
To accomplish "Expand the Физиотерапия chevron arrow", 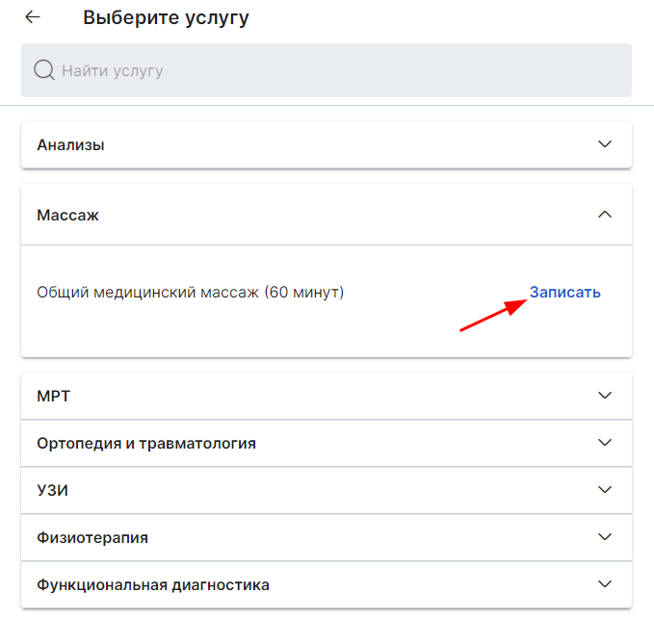I will click(x=604, y=536).
